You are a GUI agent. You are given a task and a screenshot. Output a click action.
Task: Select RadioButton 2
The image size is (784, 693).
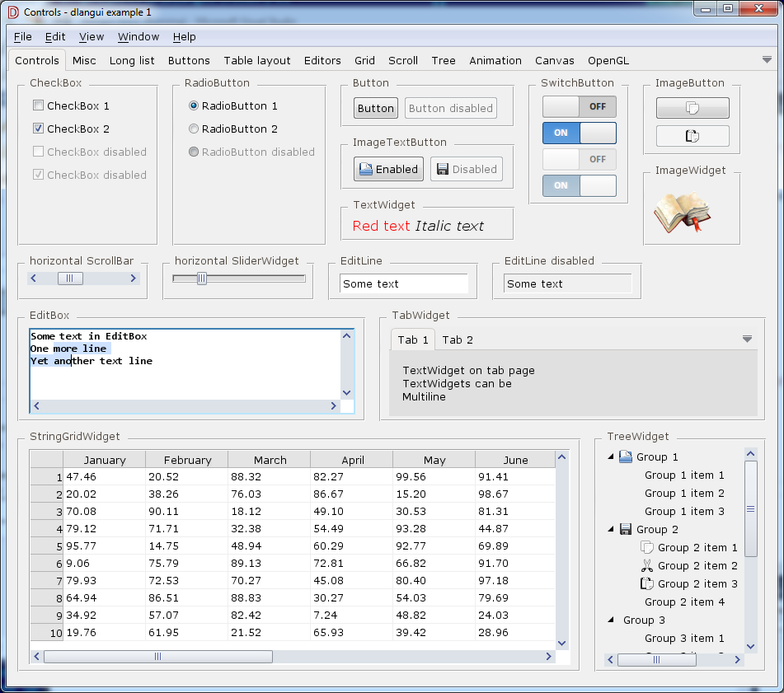pos(194,129)
